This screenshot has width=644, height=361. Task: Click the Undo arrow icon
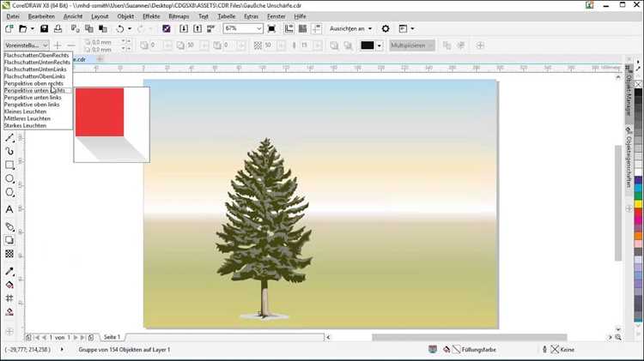pos(120,28)
